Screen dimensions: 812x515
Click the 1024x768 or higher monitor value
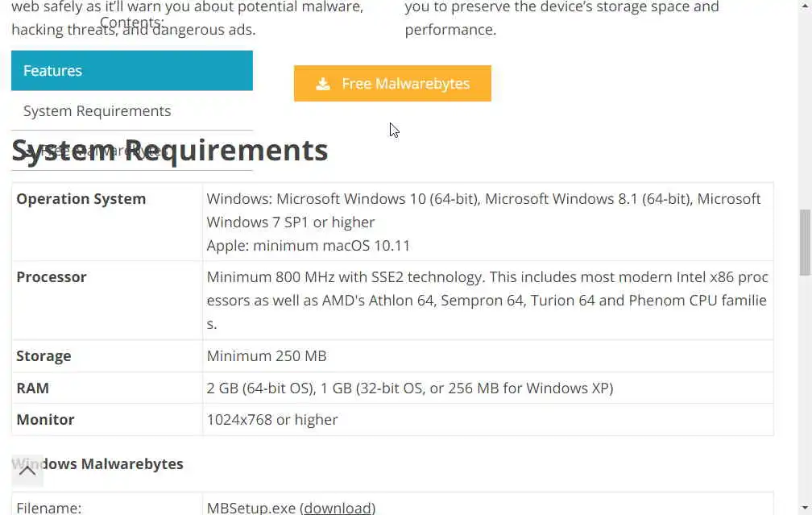pos(272,420)
